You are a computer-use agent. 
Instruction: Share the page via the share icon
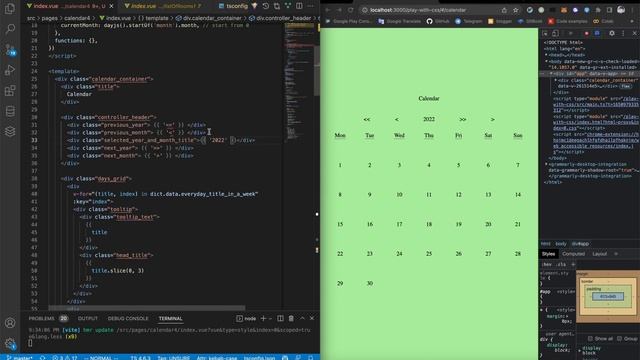coord(504,10)
